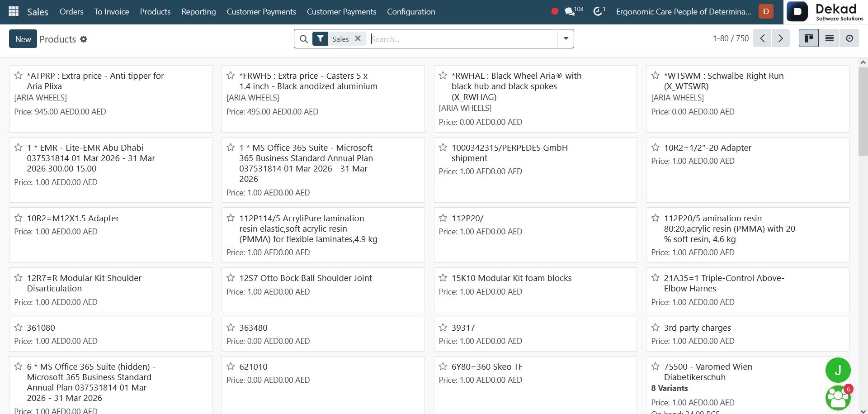This screenshot has height=414, width=868.
Task: Open the company switcher Ergonomic Care
Action: [684, 12]
